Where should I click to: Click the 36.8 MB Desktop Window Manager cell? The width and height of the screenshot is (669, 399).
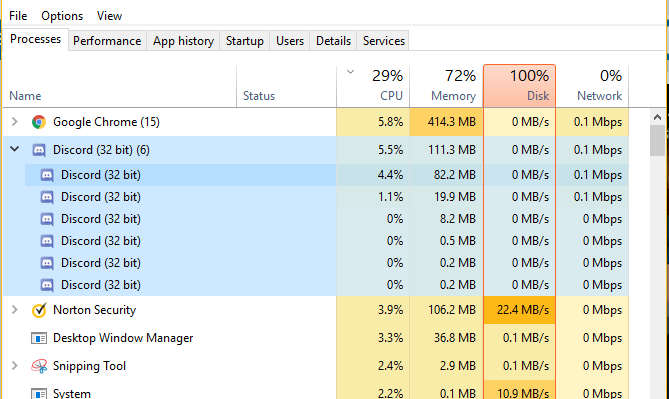(446, 338)
